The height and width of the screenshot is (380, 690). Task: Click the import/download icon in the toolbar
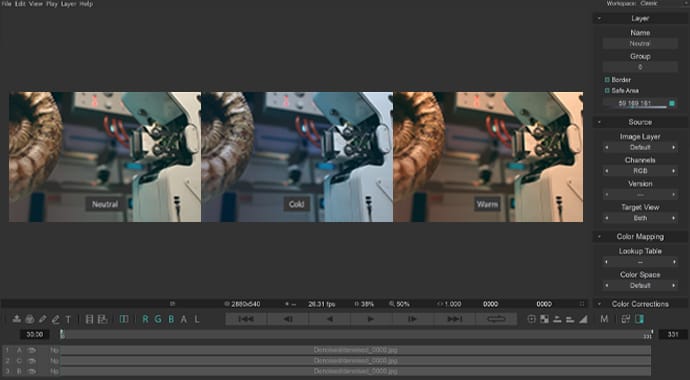[x=17, y=319]
